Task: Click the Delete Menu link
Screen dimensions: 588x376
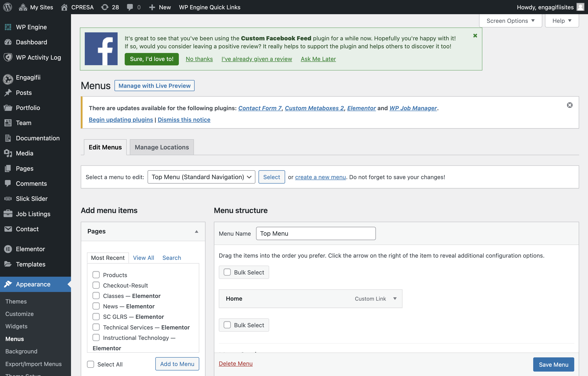Action: pos(235,363)
